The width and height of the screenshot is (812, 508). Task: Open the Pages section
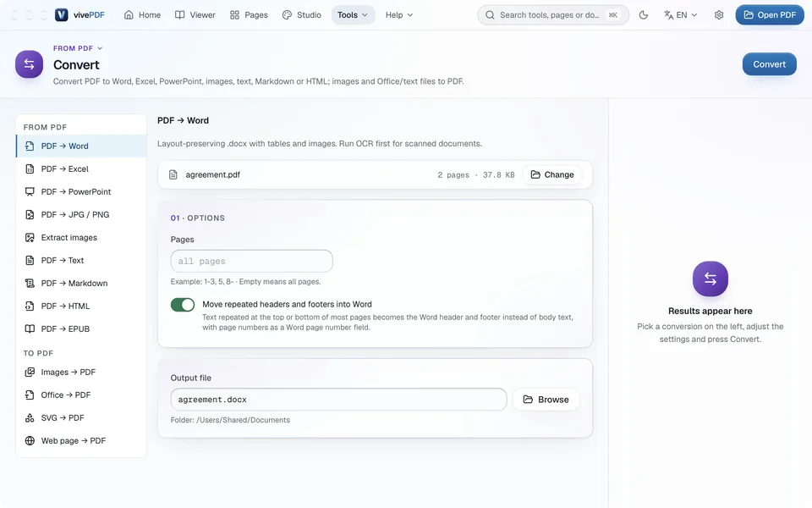[x=249, y=15]
